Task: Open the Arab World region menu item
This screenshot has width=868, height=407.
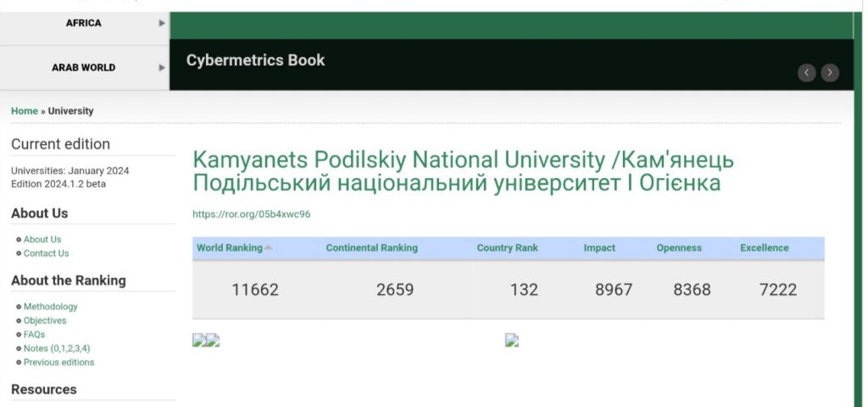Action: pyautogui.click(x=83, y=67)
